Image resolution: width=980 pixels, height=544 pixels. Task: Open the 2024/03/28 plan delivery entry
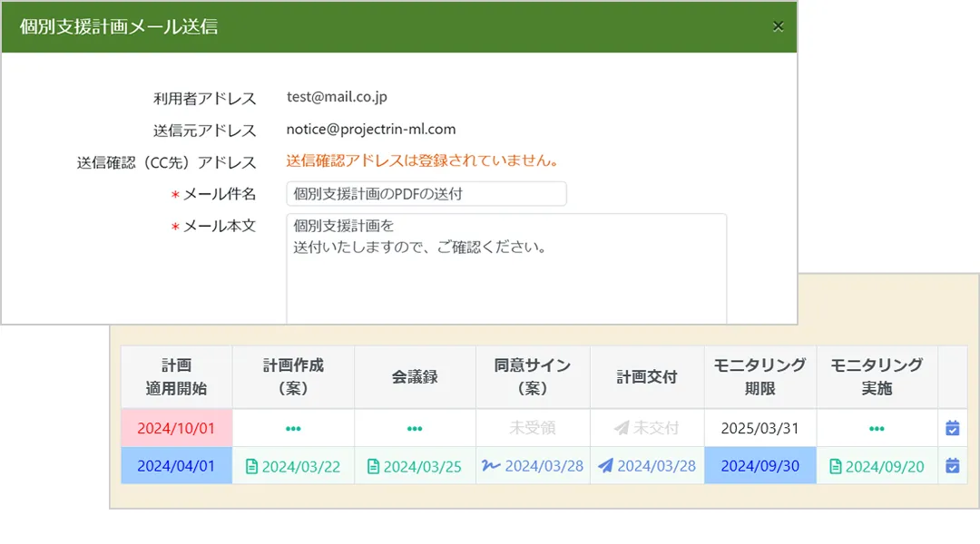point(647,465)
